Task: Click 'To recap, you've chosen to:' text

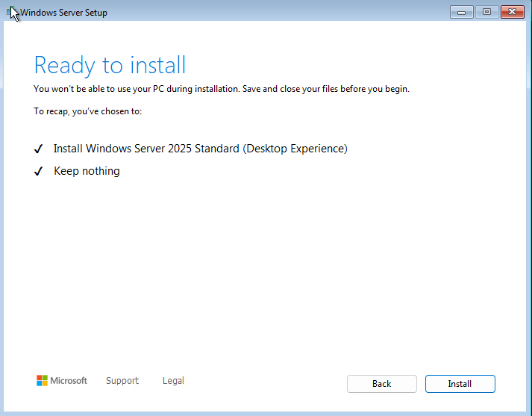Action: [x=87, y=111]
